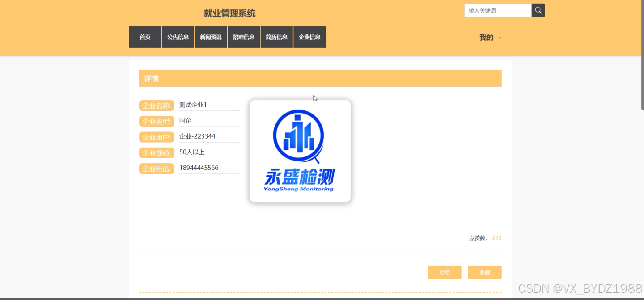The height and width of the screenshot is (300, 644).
Task: Select the 企业-223344 user value
Action: click(197, 136)
